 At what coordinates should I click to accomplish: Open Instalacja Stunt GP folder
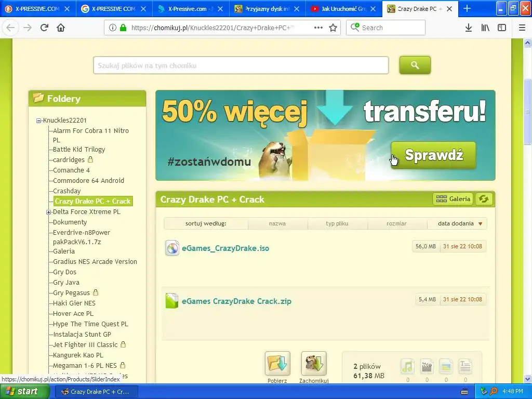[82, 335]
